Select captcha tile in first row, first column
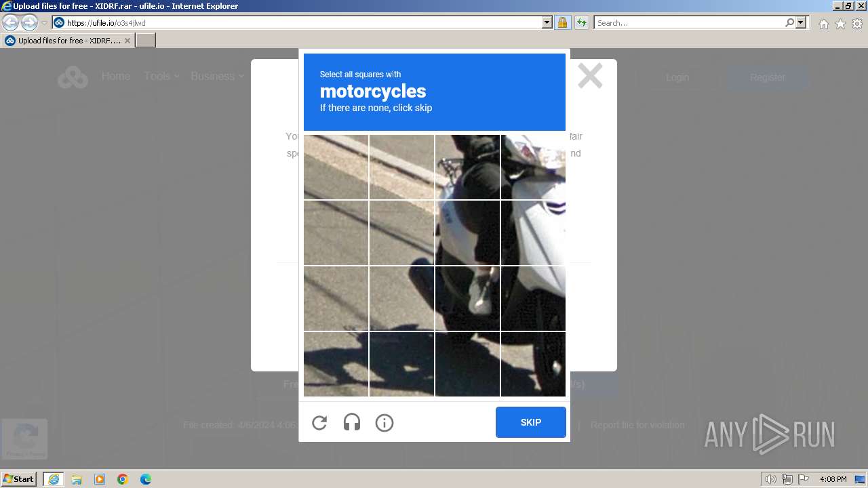Image resolution: width=868 pixels, height=488 pixels. point(336,167)
